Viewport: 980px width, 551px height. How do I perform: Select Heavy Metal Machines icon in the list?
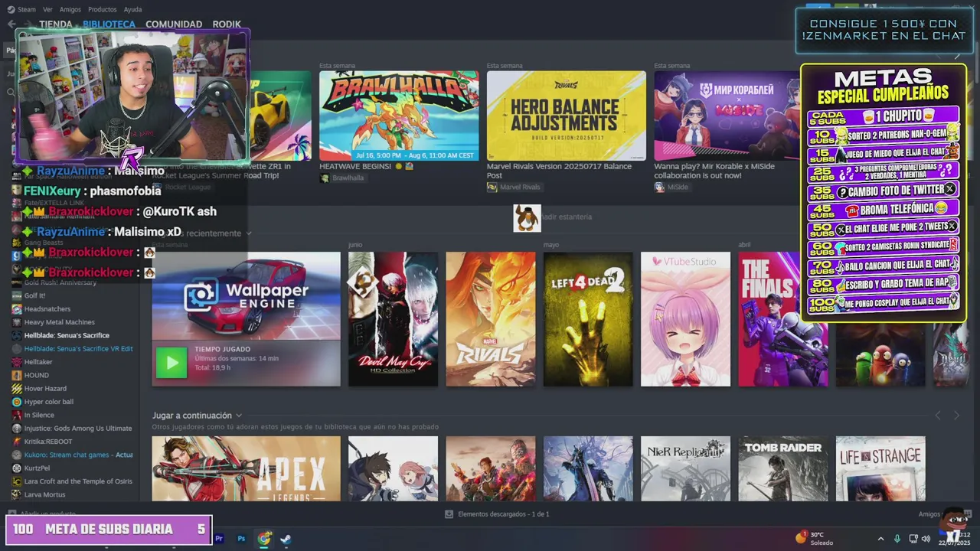(x=17, y=322)
